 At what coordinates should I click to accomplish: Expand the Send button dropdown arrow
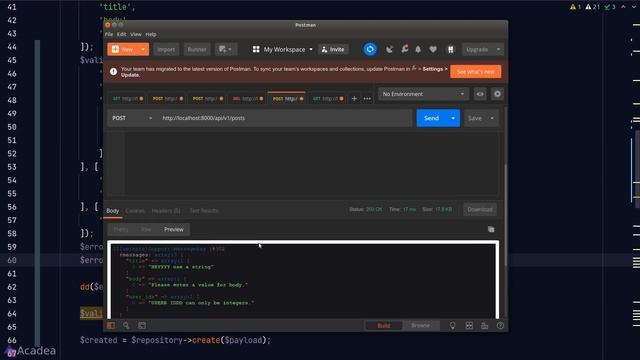[x=453, y=118]
